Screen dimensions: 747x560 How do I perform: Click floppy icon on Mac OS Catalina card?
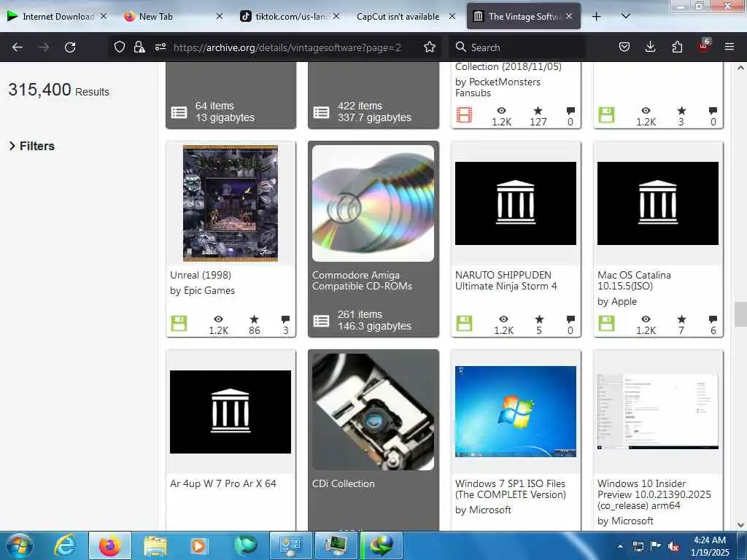pyautogui.click(x=606, y=323)
